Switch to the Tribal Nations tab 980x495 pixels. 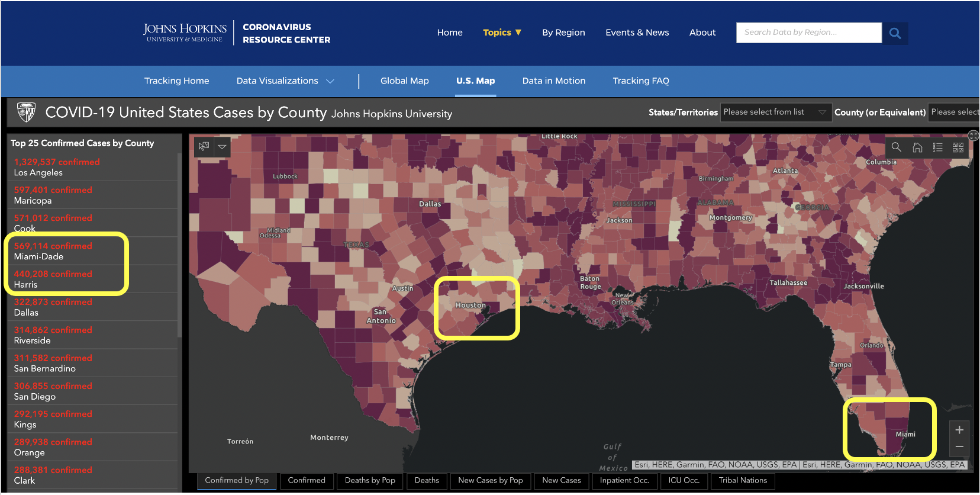[743, 481]
